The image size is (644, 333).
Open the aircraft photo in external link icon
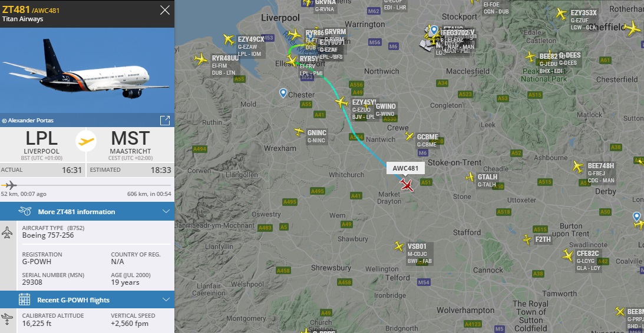[x=165, y=121]
